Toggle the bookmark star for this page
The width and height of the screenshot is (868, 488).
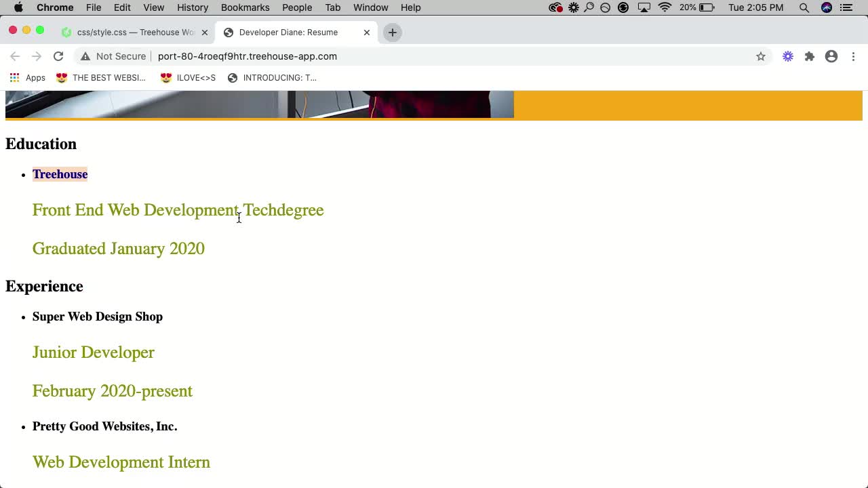(x=761, y=56)
